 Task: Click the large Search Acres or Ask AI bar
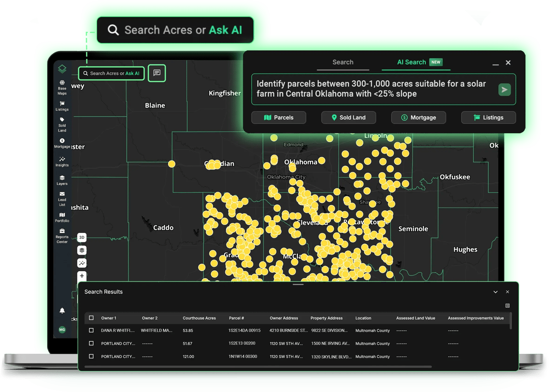(175, 30)
